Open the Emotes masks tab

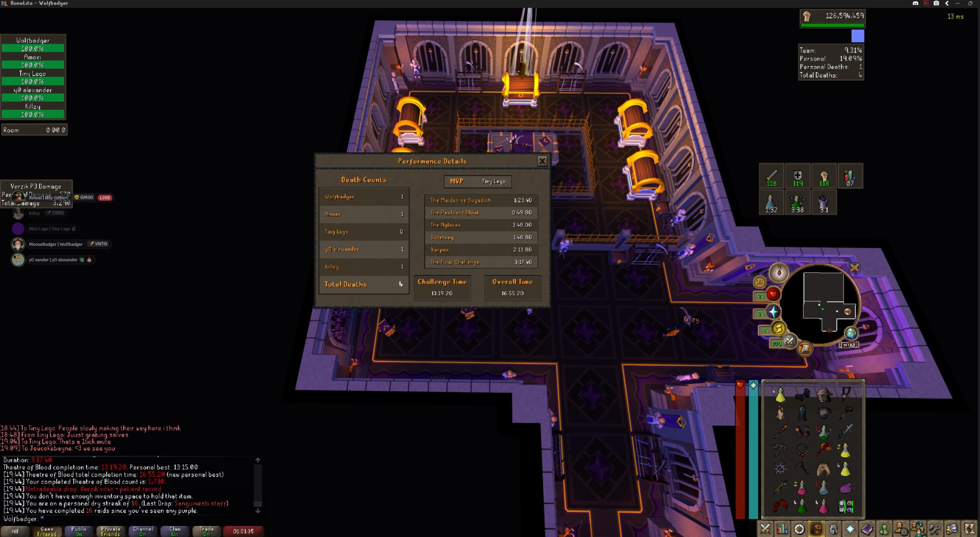coord(952,529)
